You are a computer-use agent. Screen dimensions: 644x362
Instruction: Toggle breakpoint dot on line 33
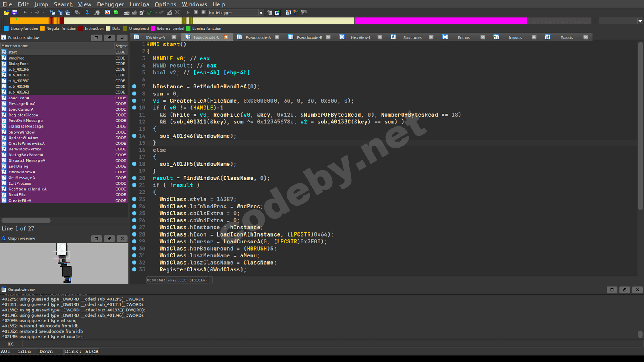tap(134, 269)
